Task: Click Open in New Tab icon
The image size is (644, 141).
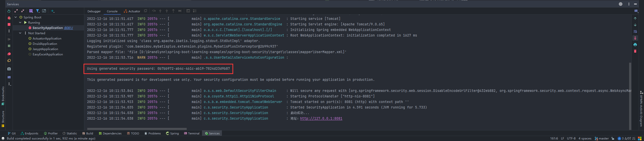Action: coord(44,11)
